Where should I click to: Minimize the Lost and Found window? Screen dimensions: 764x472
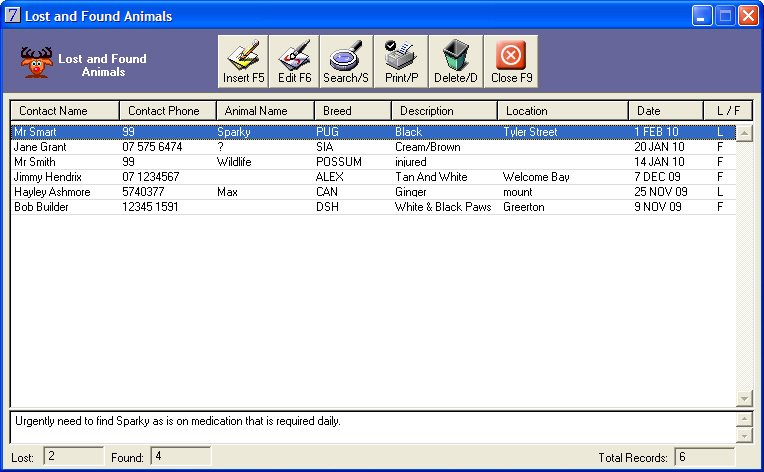pos(702,16)
